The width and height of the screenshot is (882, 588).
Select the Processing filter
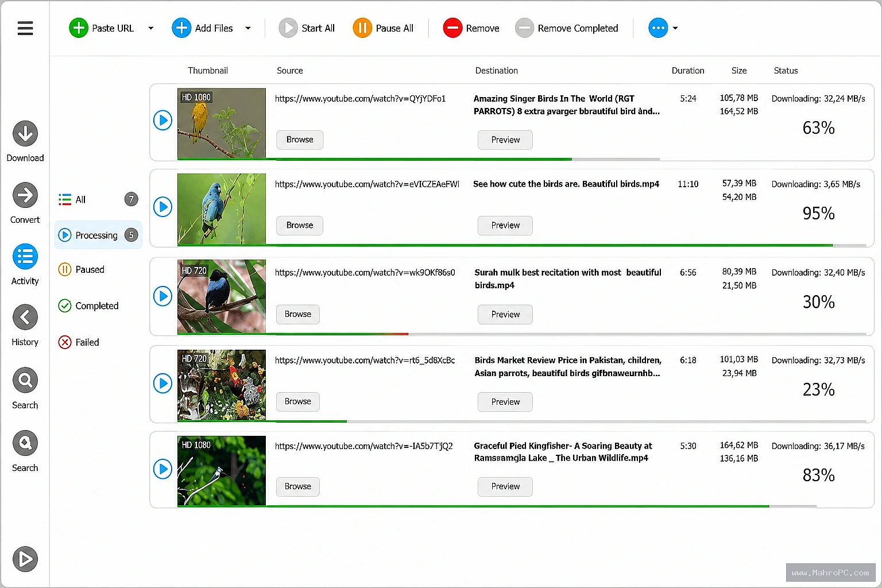click(98, 235)
